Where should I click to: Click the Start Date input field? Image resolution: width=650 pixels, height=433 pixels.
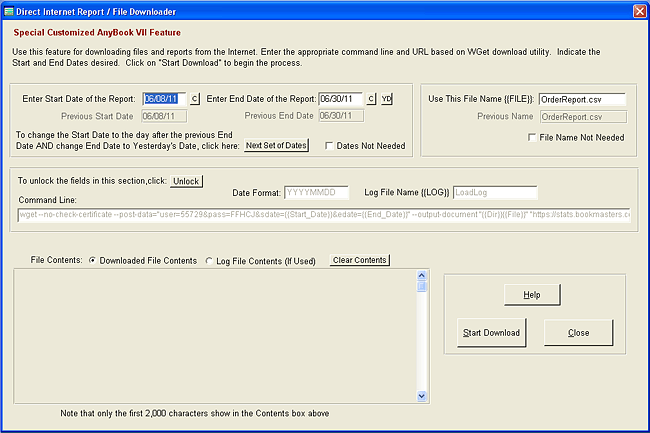click(164, 99)
